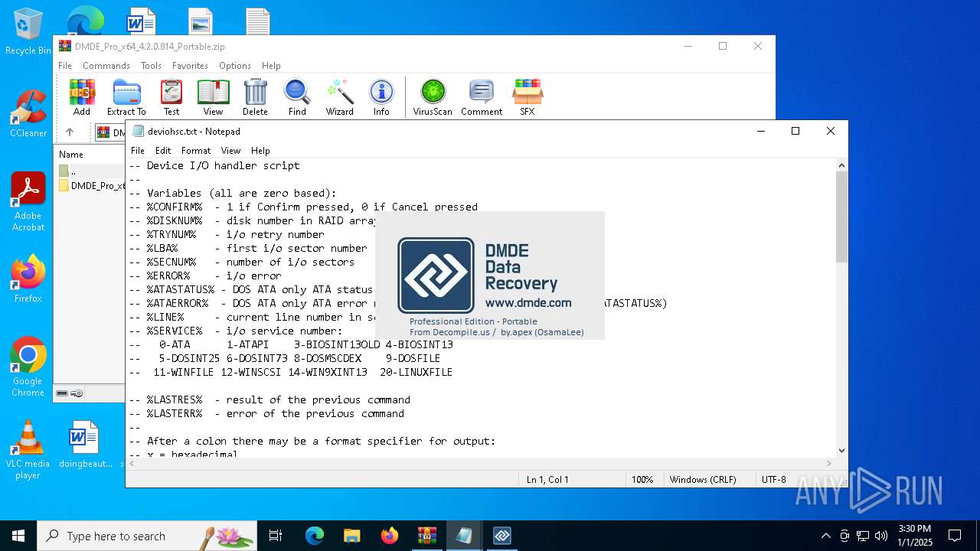The width and height of the screenshot is (980, 551).
Task: Open WinRAR Tools menu
Action: click(x=151, y=66)
